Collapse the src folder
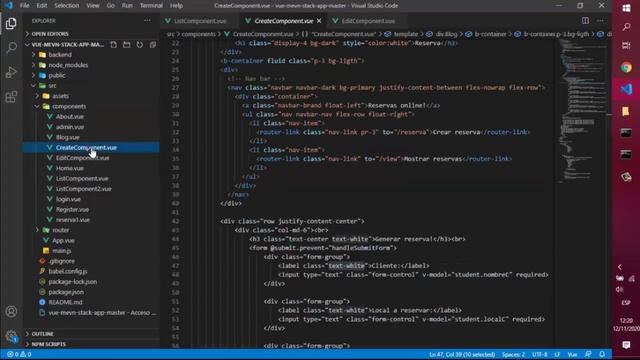Viewport: 640px width, 360px height. (52, 86)
